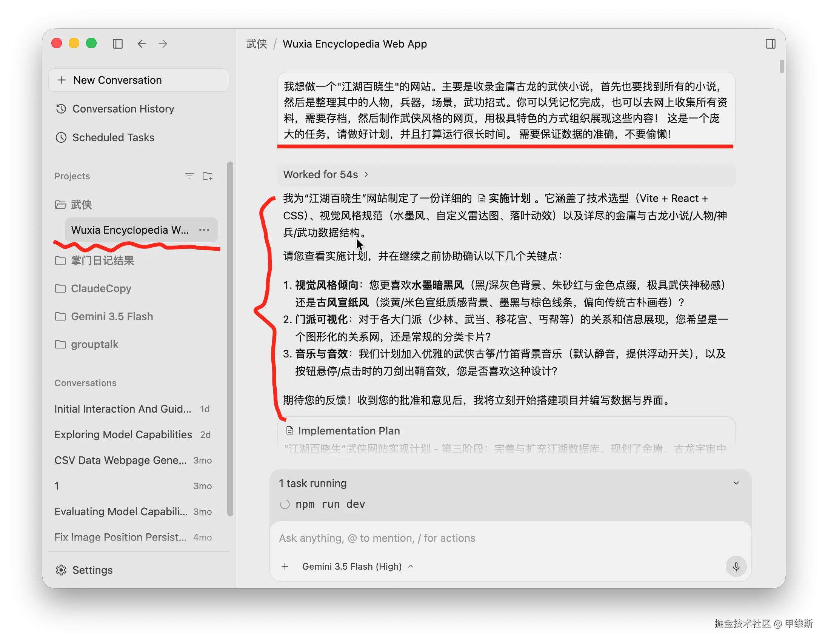Screen dimensions: 828x644
Task: Go forward with the right arrow
Action: pos(163,44)
